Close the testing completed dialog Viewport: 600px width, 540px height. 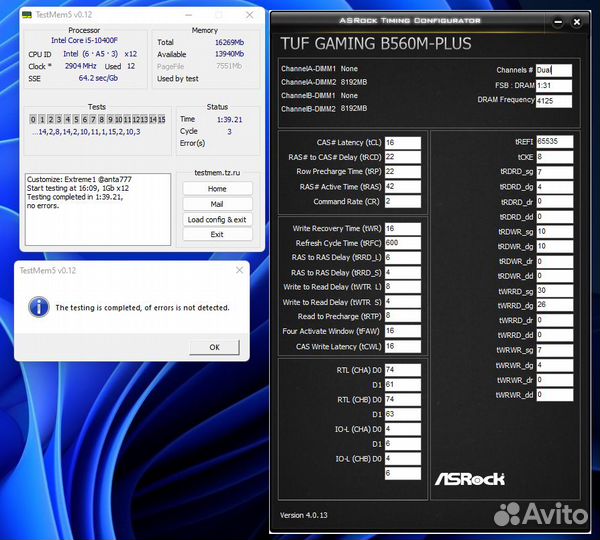240,270
